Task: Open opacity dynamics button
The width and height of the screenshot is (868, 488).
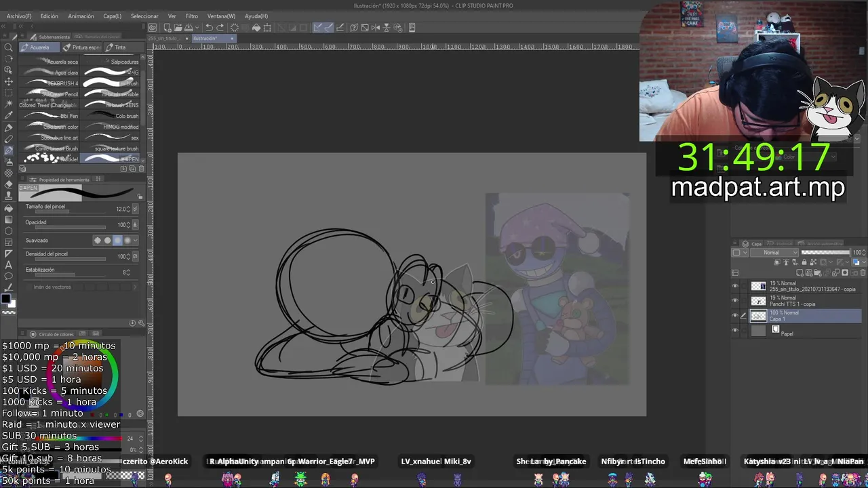Action: (x=136, y=224)
